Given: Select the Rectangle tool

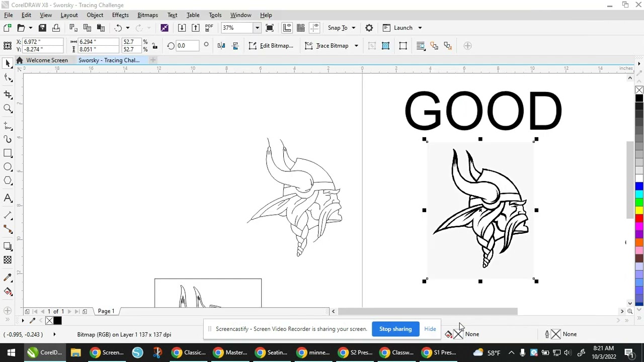Looking at the screenshot, I should click(8, 153).
